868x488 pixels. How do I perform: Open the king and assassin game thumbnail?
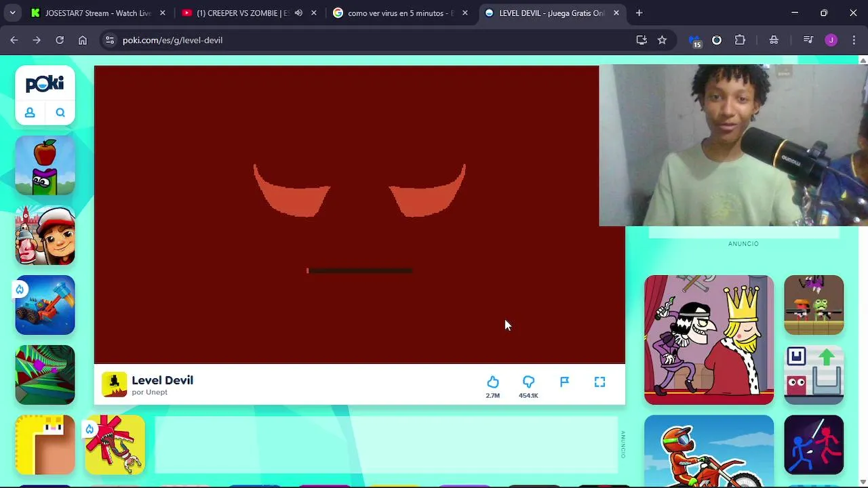709,340
